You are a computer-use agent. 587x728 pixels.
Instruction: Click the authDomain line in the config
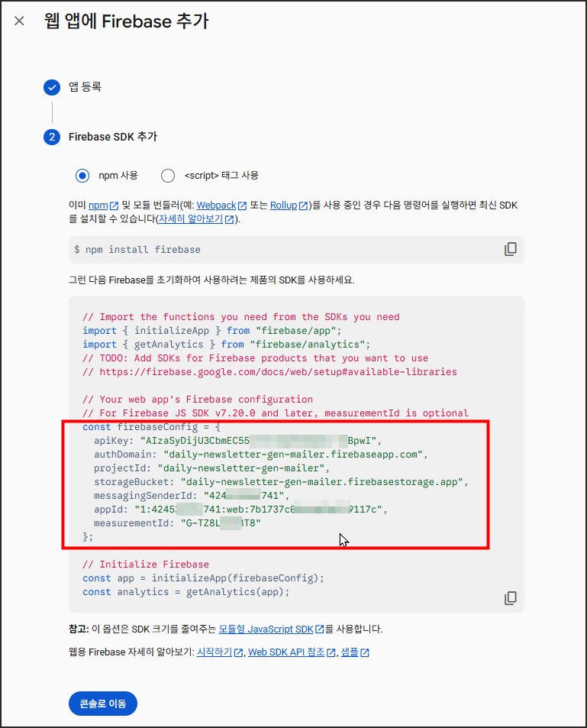pyautogui.click(x=261, y=455)
